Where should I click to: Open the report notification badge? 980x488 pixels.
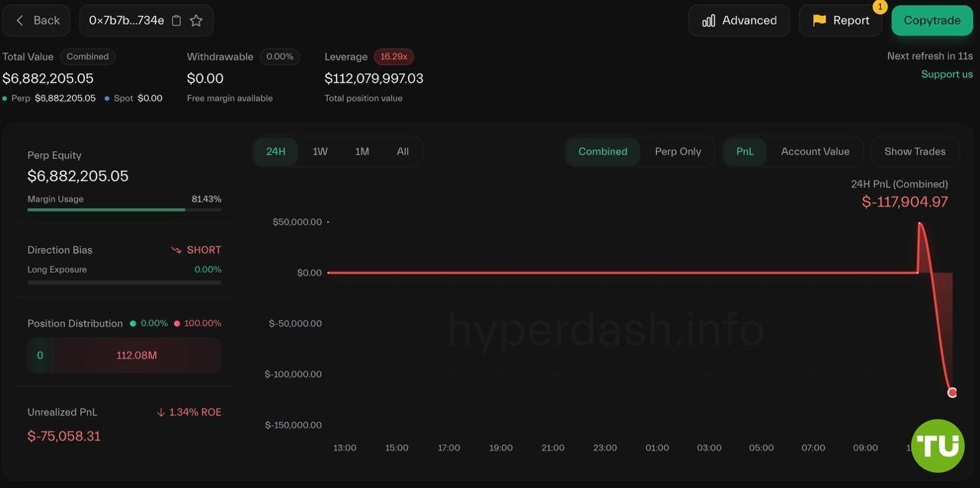tap(880, 7)
